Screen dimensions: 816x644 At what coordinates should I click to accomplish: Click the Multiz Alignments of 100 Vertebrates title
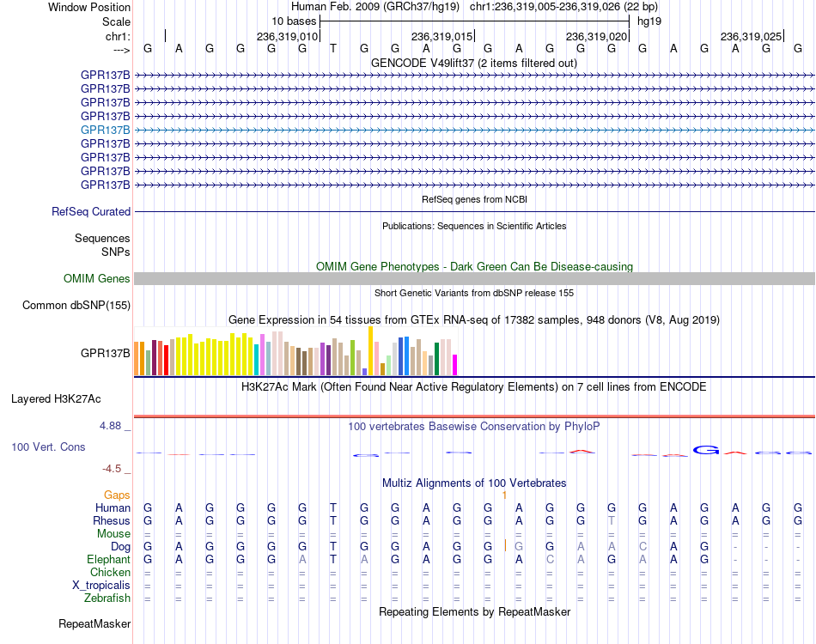[474, 483]
